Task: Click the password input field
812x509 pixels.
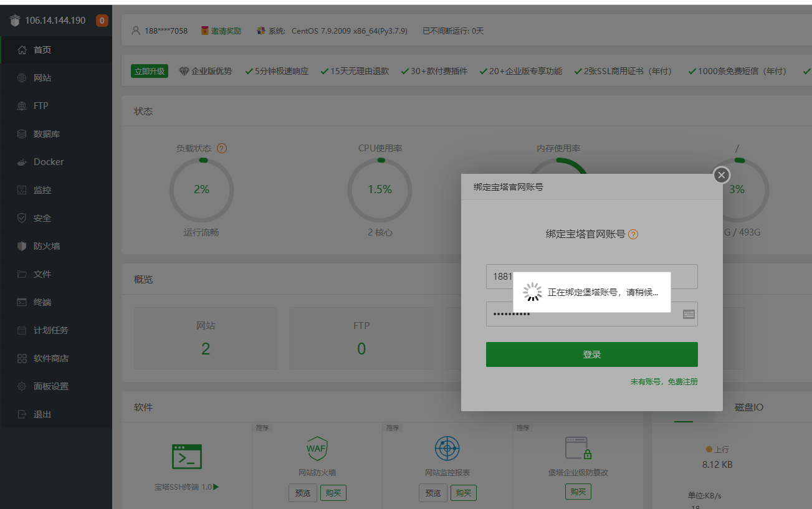Action: point(592,314)
